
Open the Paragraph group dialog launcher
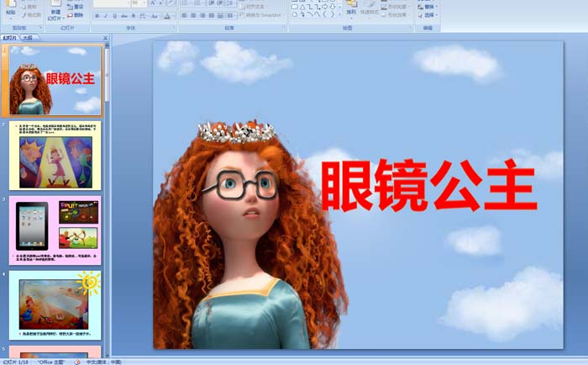point(284,28)
